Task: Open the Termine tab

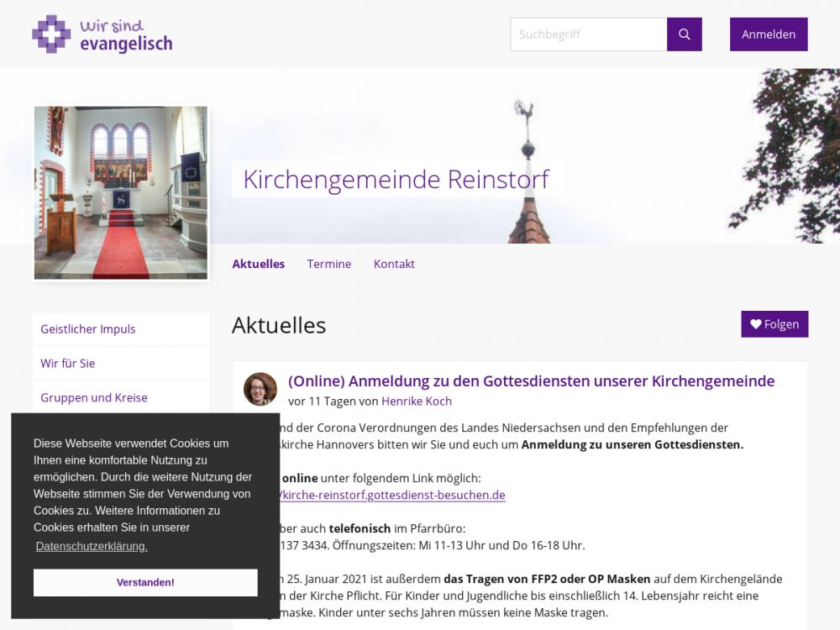Action: coord(328,264)
